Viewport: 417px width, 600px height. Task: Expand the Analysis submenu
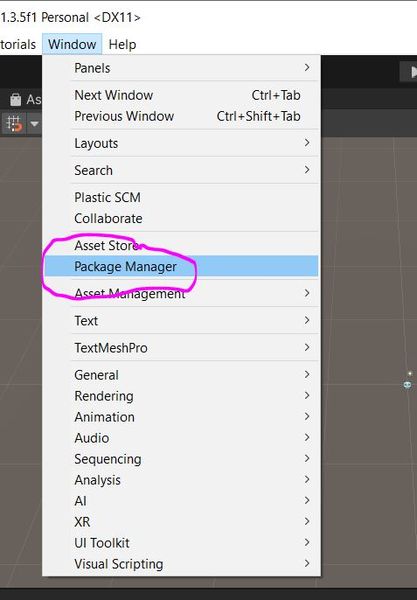(x=181, y=480)
